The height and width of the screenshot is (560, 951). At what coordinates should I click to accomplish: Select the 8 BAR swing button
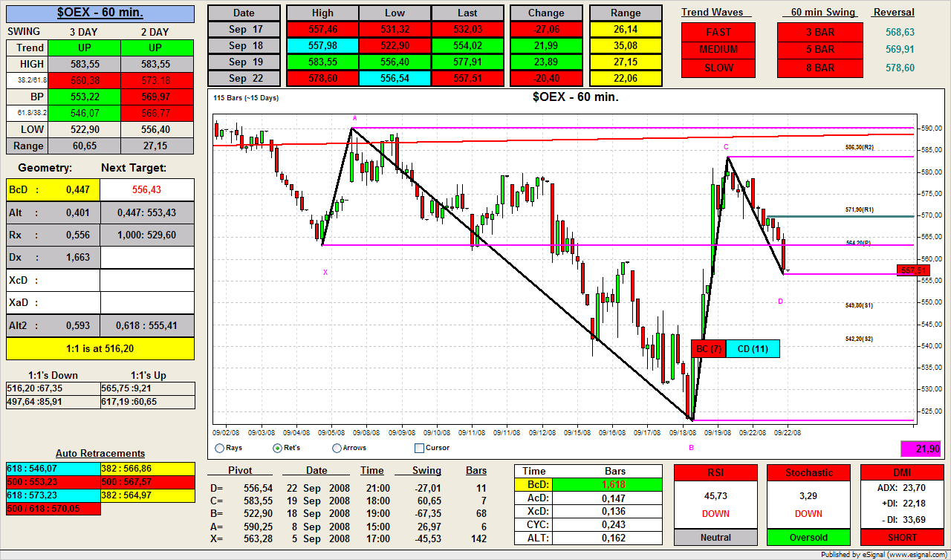pos(820,68)
